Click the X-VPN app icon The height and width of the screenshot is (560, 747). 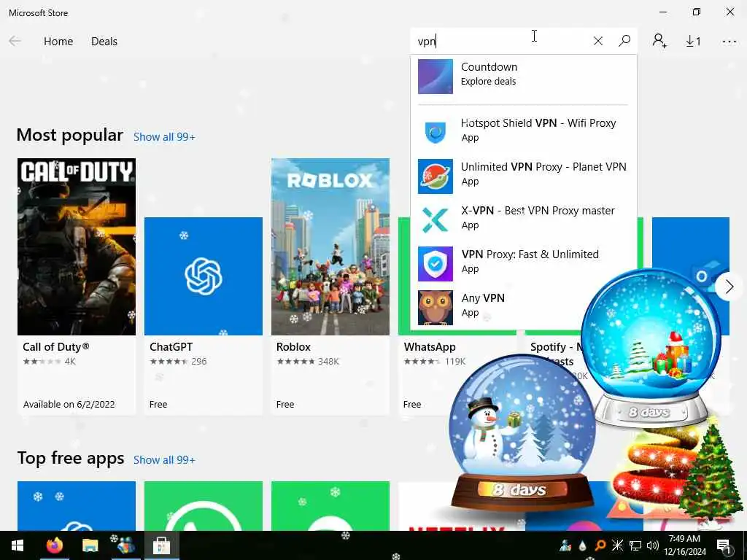pos(435,220)
